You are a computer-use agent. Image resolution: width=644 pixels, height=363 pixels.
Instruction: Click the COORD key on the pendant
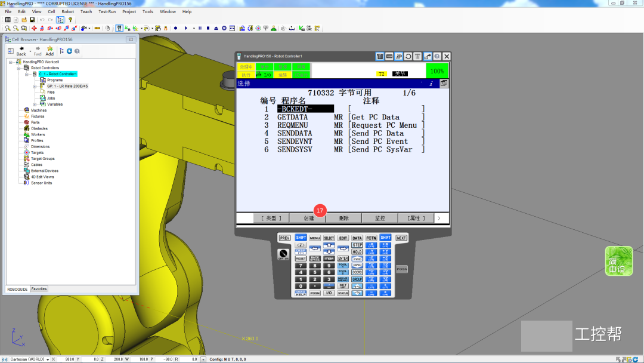357,272
